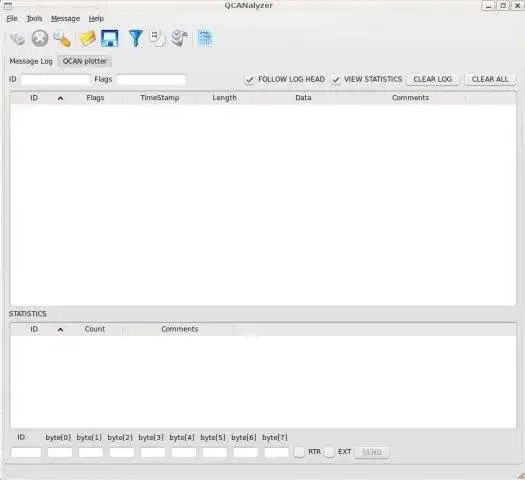
Task: Click the byte[0] input field
Action: pos(60,452)
